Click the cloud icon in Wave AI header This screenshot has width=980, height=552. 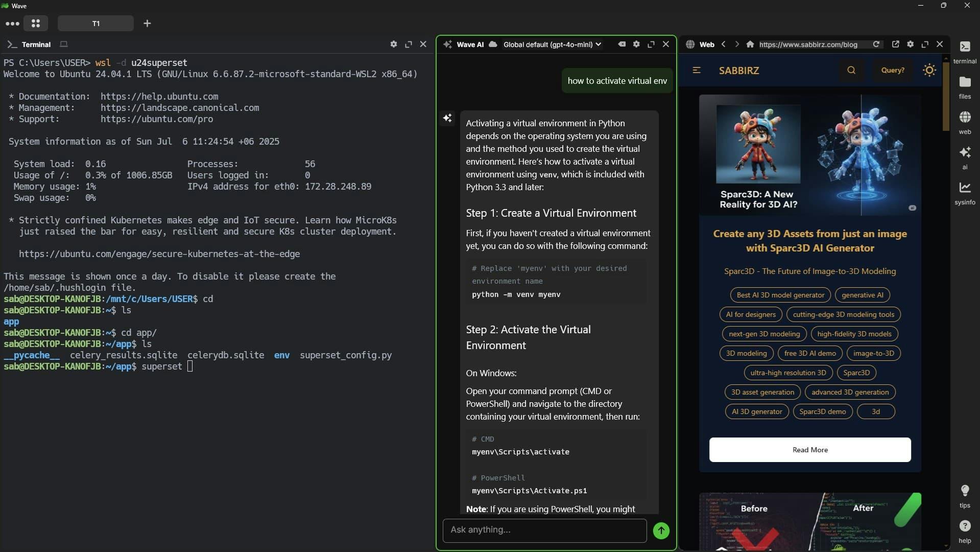point(493,44)
